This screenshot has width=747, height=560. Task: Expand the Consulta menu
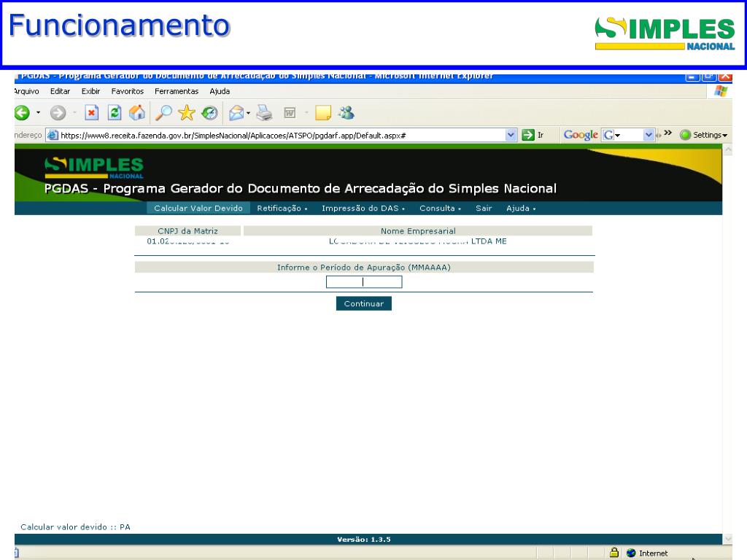(x=440, y=208)
